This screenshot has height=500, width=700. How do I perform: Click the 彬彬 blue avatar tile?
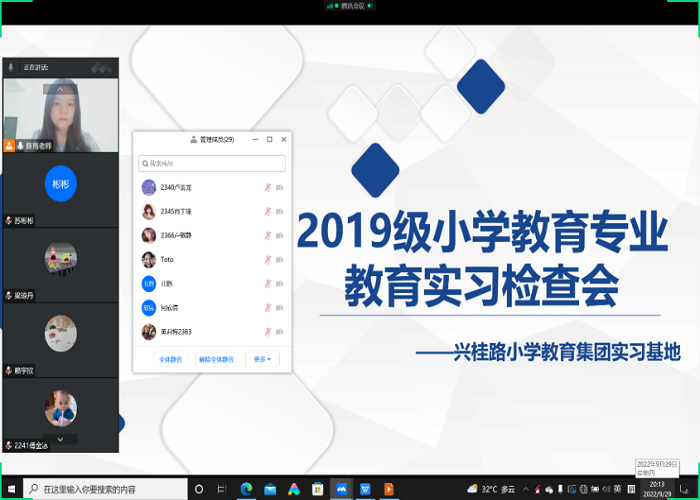(x=60, y=185)
